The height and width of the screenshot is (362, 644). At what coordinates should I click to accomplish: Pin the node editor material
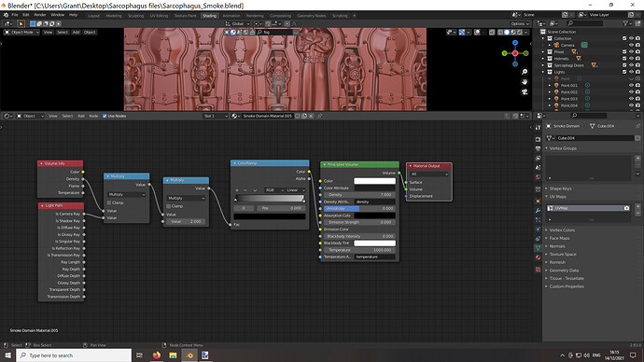coord(319,116)
